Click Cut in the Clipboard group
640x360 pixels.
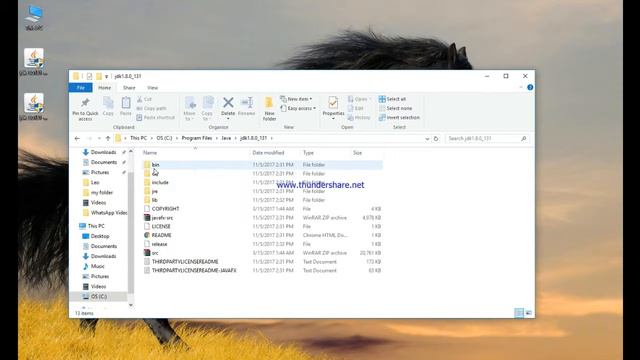tap(144, 99)
